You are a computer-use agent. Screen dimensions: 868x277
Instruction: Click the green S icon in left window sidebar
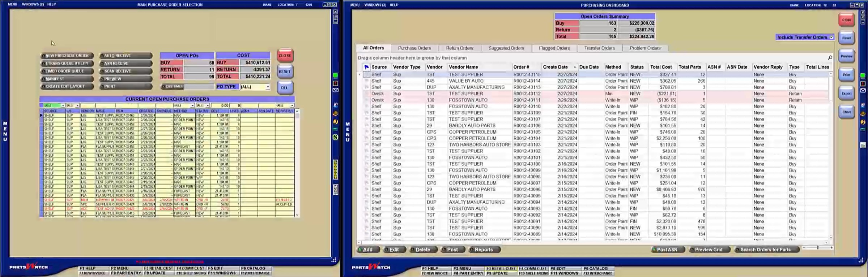coord(336,137)
